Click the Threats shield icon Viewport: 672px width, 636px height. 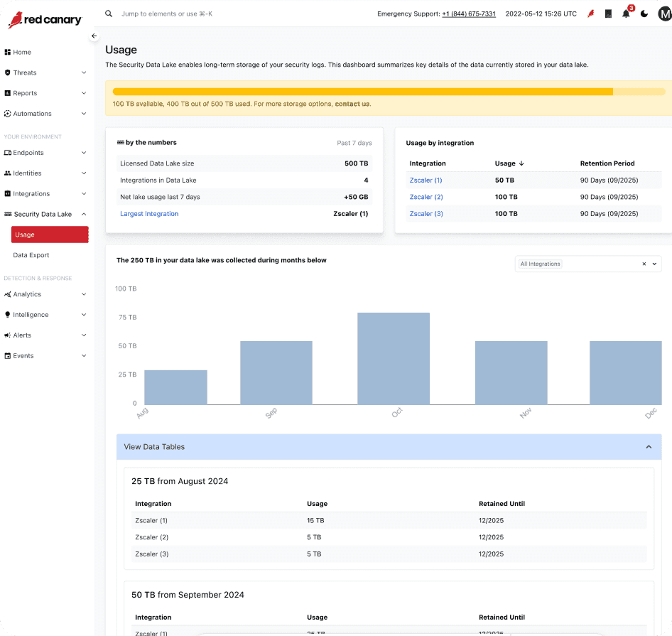(x=7, y=72)
